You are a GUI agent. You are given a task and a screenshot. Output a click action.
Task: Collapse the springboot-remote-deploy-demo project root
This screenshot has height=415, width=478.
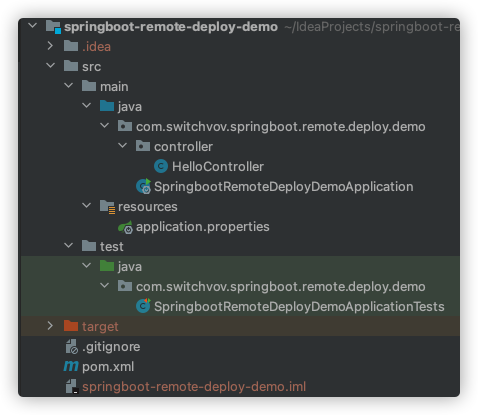pos(33,25)
